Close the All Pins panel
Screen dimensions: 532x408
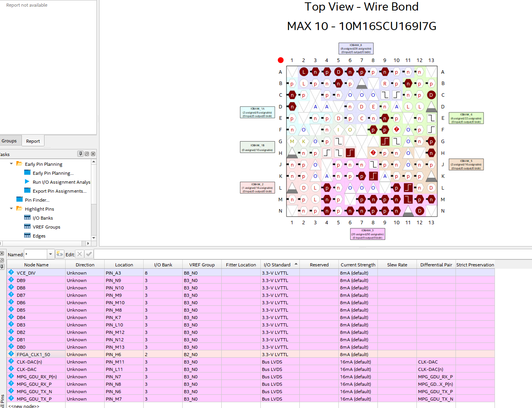(2, 254)
